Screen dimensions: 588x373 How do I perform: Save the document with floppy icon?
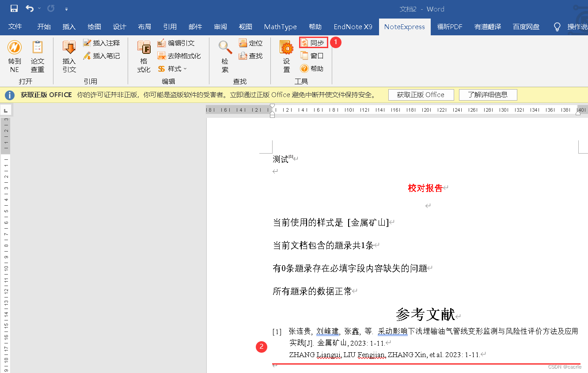coord(14,9)
